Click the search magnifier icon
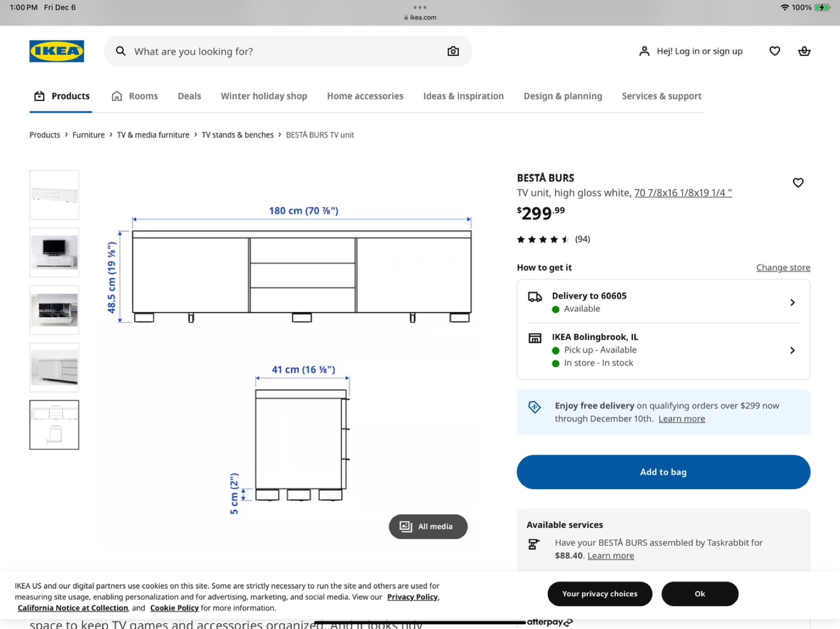 (121, 51)
